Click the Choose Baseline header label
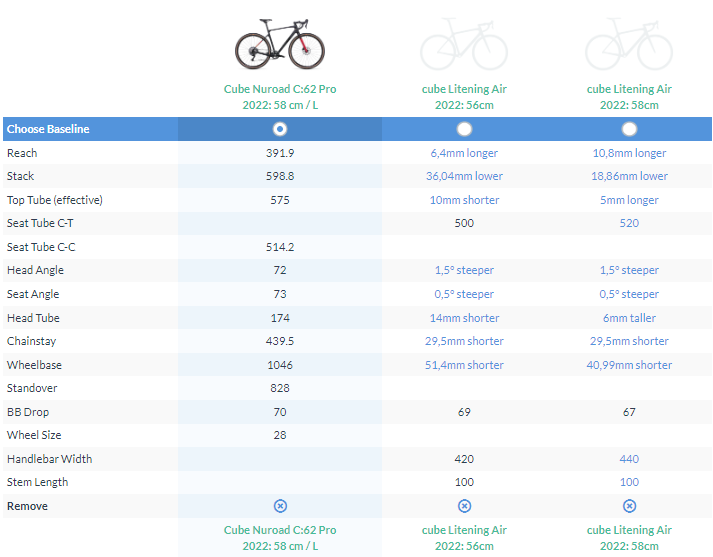713x557 pixels. click(48, 129)
